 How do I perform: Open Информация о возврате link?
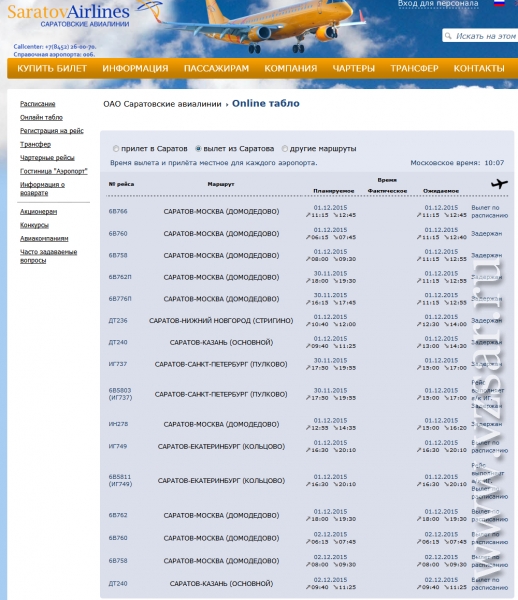click(x=42, y=189)
